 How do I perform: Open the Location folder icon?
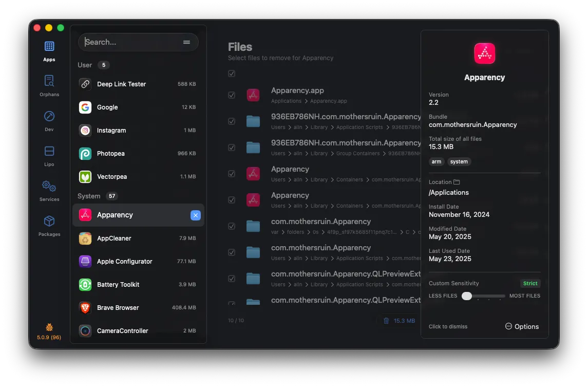457,182
